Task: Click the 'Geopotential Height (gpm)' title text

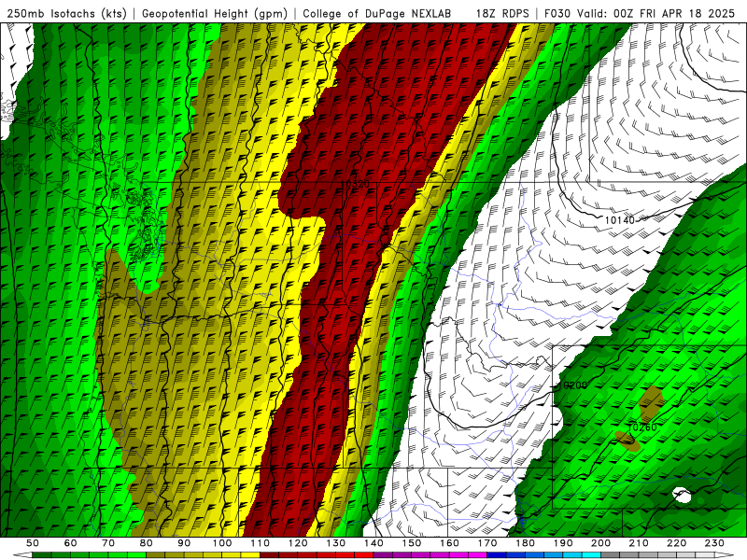Action: click(x=215, y=13)
